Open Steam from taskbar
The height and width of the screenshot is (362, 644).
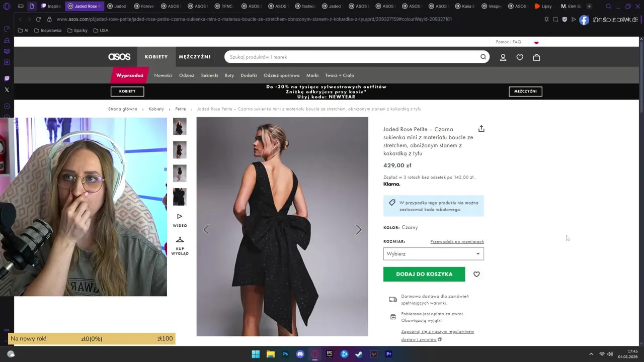(359, 354)
